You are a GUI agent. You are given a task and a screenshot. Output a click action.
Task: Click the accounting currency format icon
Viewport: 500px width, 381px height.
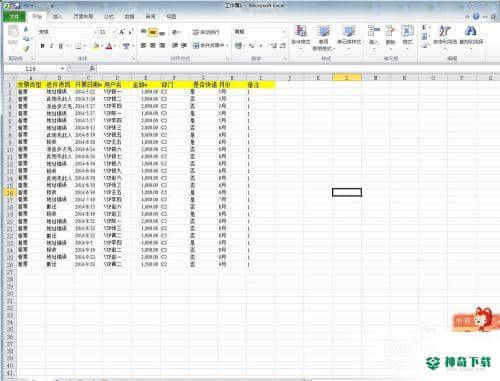238,45
